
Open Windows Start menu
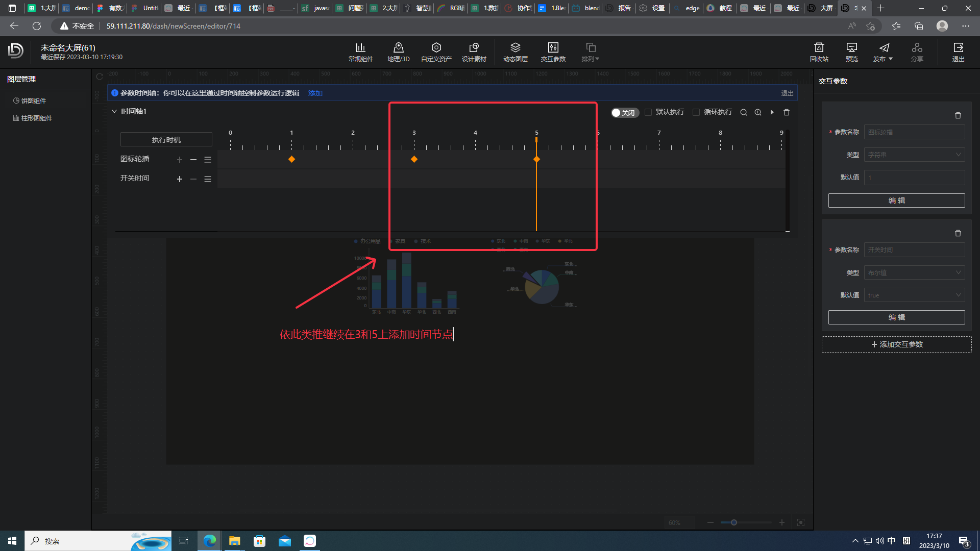12,541
